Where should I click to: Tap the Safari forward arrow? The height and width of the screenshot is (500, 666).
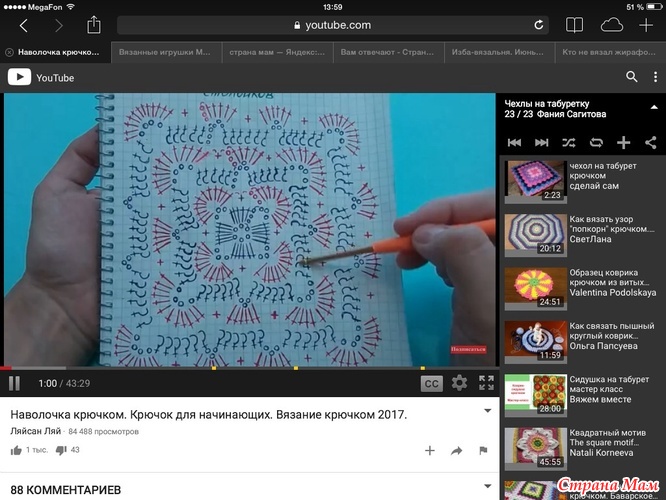[x=59, y=26]
